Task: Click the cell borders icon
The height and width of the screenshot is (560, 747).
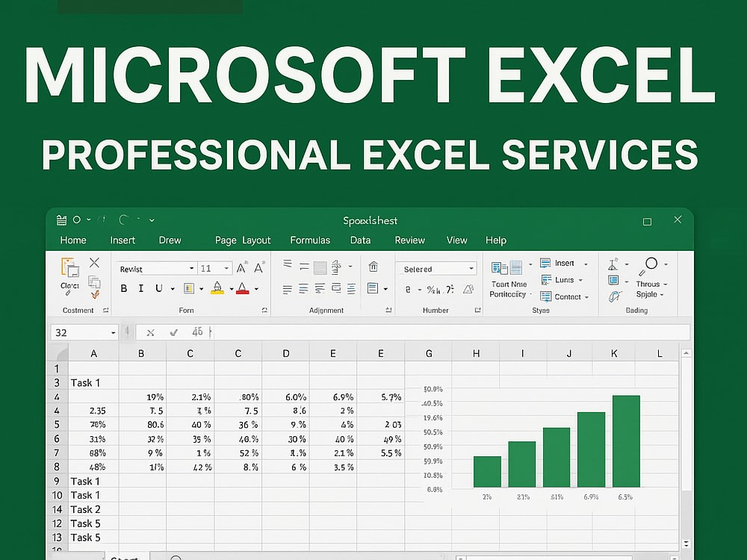Action: tap(189, 288)
